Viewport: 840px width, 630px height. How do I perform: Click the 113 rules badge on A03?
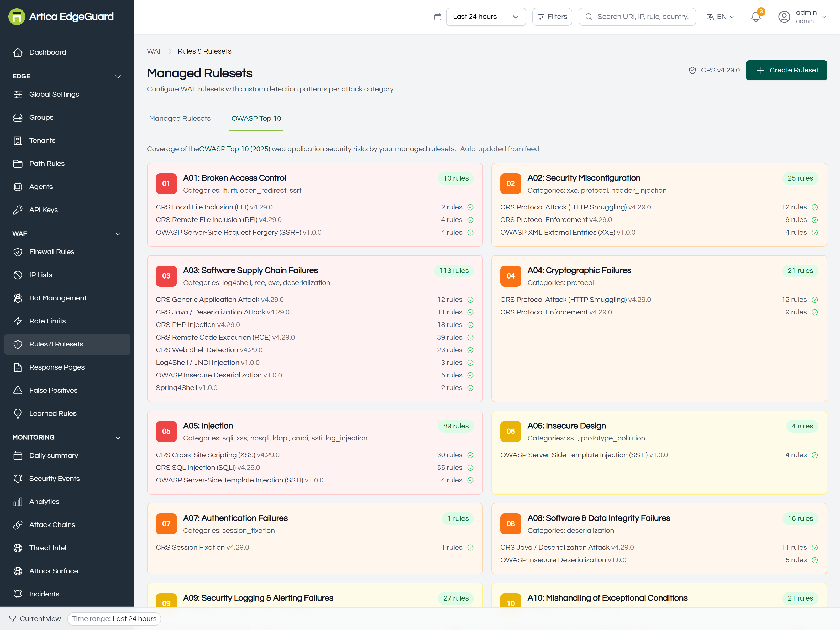454,271
